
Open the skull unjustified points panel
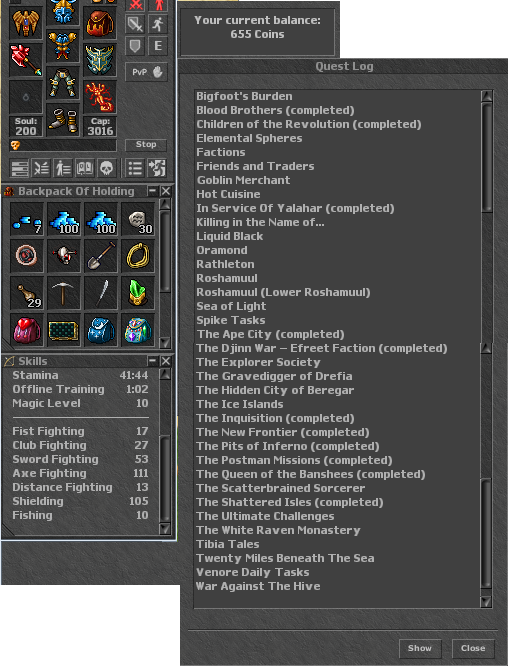pyautogui.click(x=107, y=168)
